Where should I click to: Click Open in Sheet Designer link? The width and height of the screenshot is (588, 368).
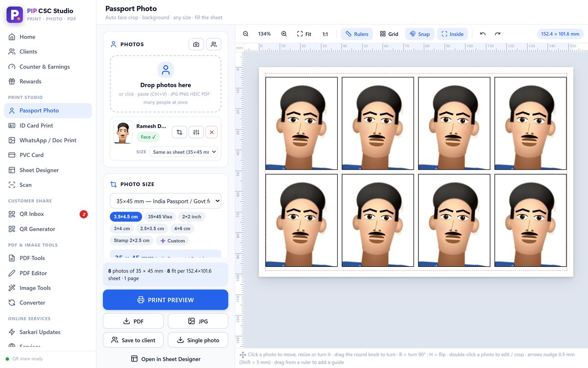(x=166, y=359)
